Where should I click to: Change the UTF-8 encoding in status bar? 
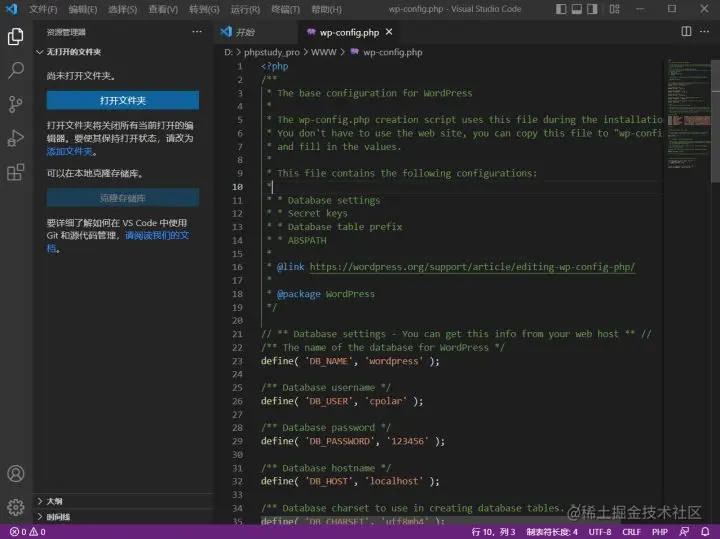click(x=600, y=532)
